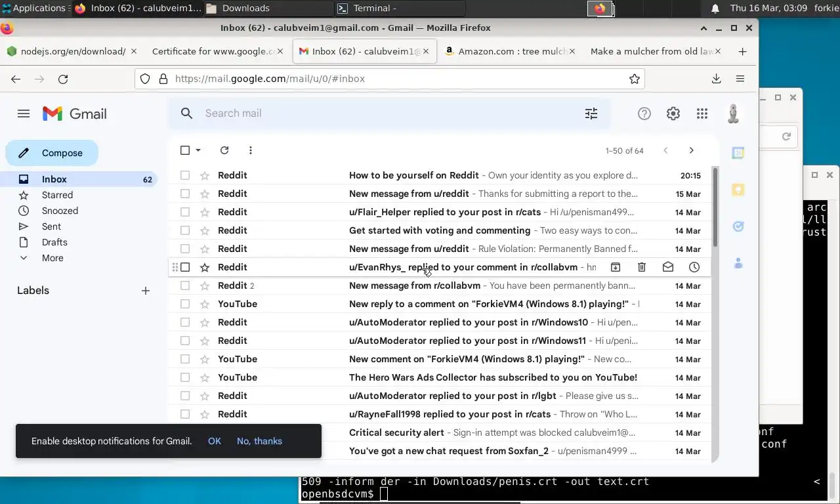Create a new label plus icon
This screenshot has width=840, height=504.
[146, 291]
